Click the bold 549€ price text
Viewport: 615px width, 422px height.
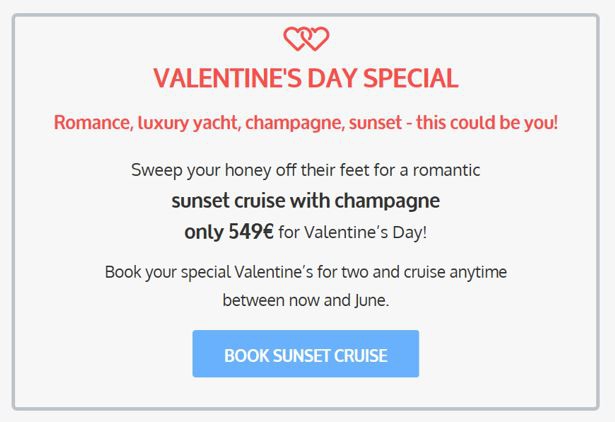(251, 231)
